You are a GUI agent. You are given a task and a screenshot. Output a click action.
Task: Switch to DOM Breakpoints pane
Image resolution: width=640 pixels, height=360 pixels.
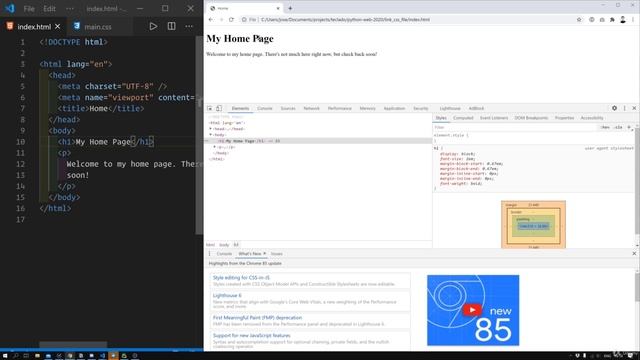(x=531, y=118)
